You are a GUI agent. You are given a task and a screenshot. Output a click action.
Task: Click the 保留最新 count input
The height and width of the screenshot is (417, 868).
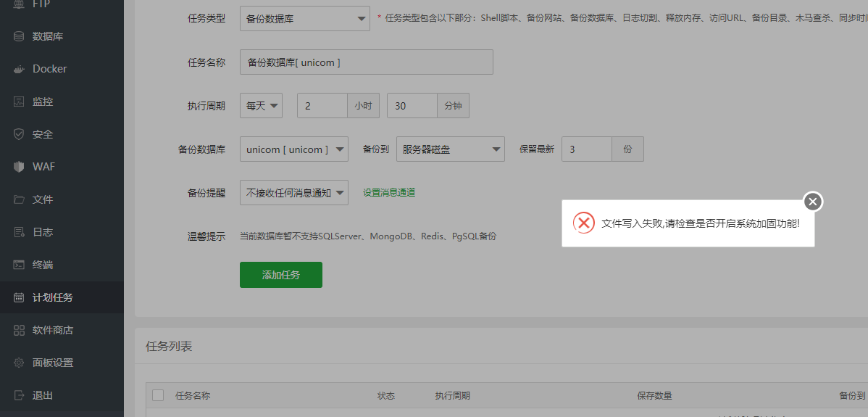pyautogui.click(x=587, y=149)
